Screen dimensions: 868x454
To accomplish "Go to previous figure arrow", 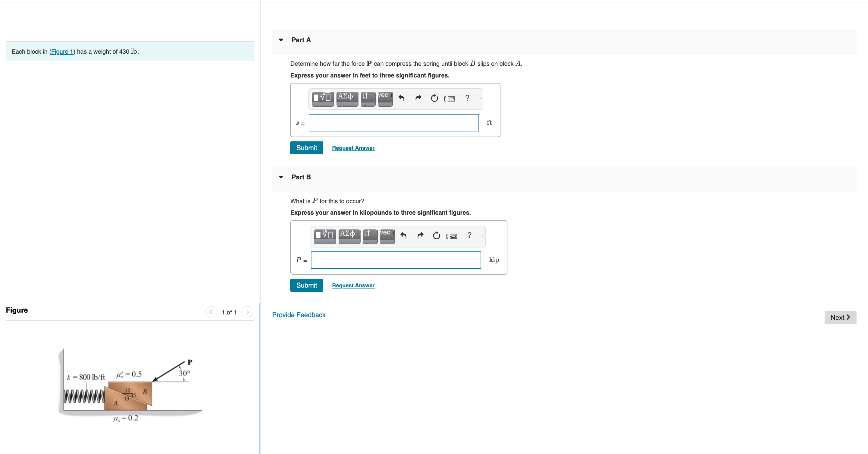I will 211,312.
